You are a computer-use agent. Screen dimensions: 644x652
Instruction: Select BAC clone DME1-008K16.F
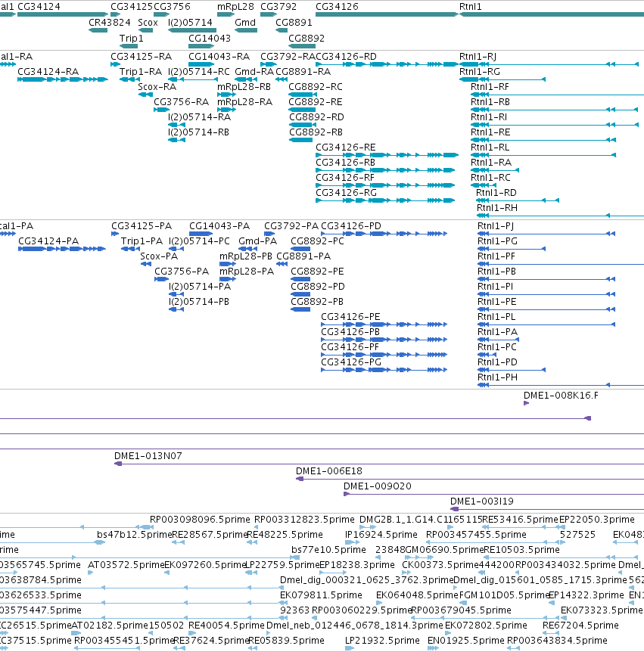coord(561,396)
